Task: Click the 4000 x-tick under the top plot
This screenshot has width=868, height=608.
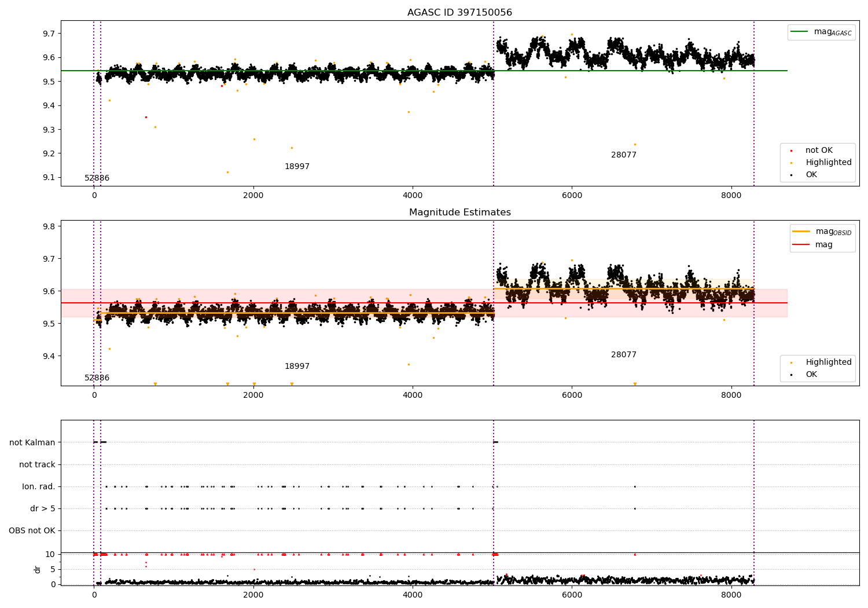Action: click(413, 196)
